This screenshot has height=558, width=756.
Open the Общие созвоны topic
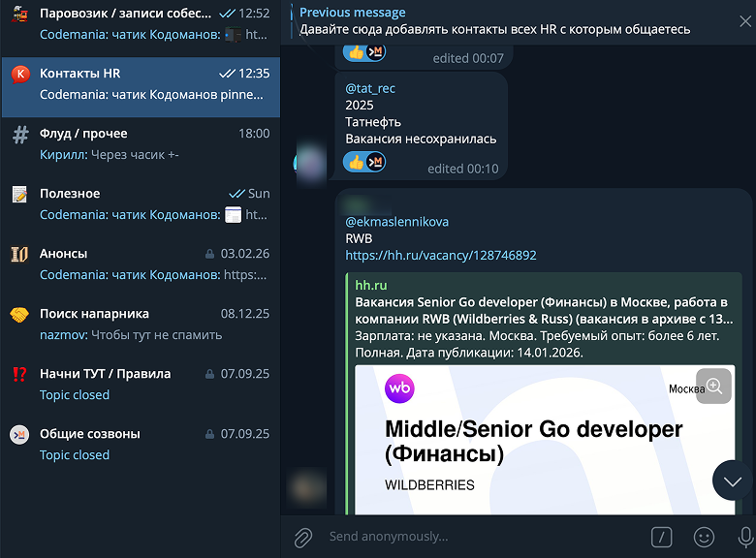coord(141,445)
